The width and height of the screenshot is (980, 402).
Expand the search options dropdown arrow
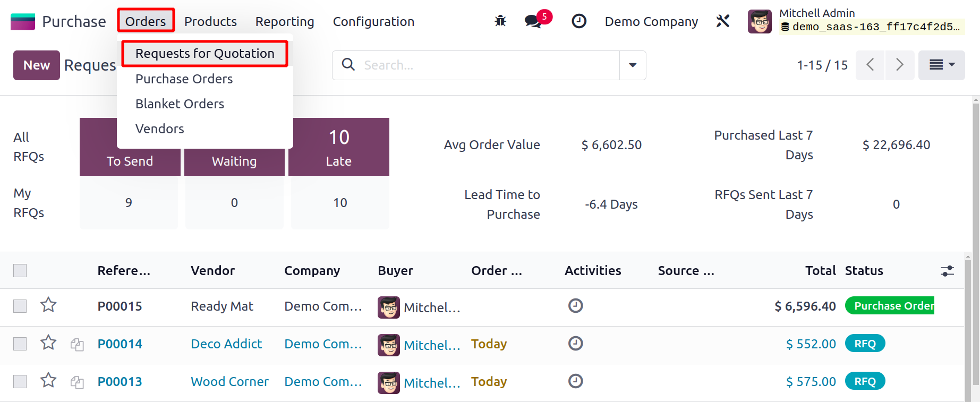pyautogui.click(x=633, y=65)
